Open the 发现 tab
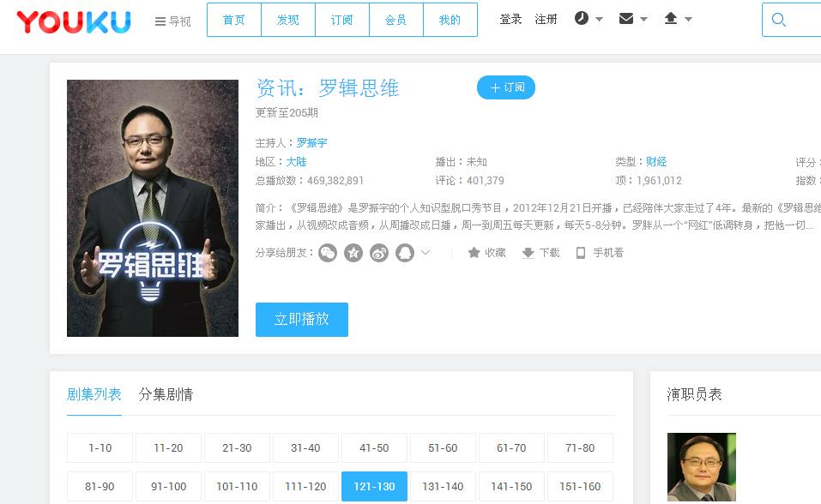Screen dimensions: 821x504 [x=288, y=20]
